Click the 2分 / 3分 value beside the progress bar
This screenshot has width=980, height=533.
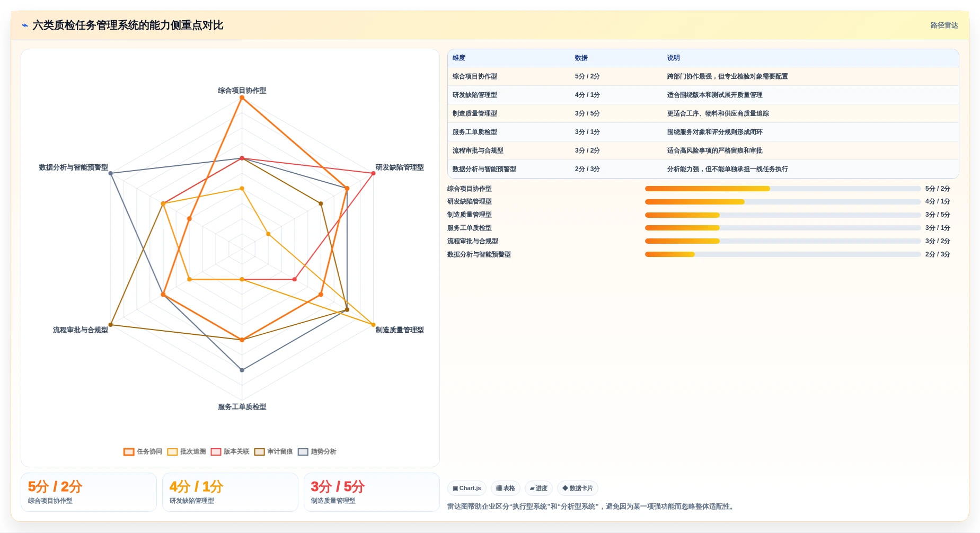pyautogui.click(x=938, y=254)
